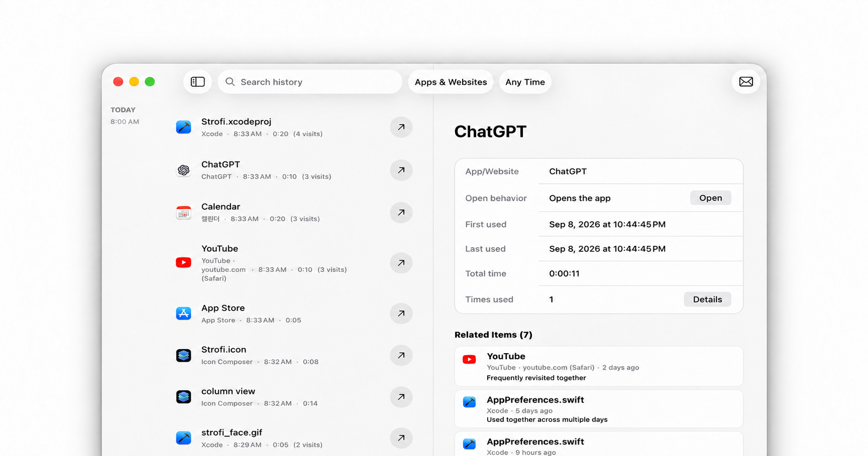Click the App Store icon

pyautogui.click(x=184, y=314)
